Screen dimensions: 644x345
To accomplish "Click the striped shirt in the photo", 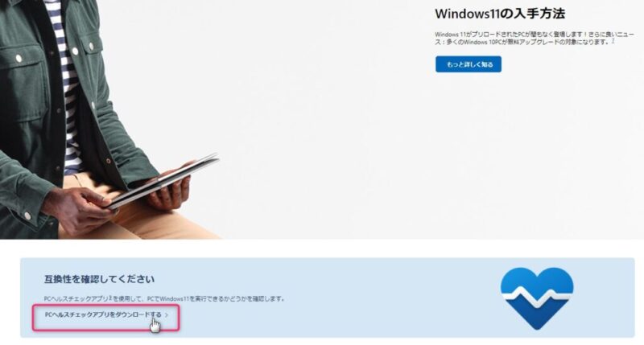I will tap(66, 82).
